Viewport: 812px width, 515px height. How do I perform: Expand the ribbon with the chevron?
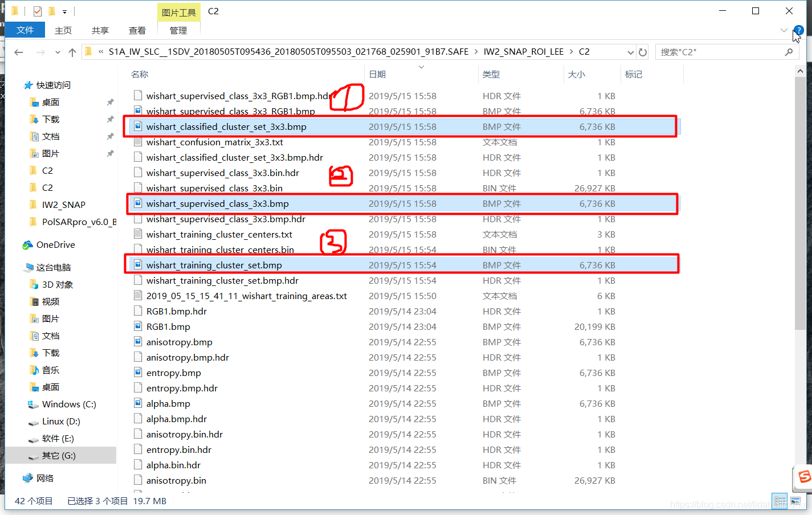coord(784,30)
